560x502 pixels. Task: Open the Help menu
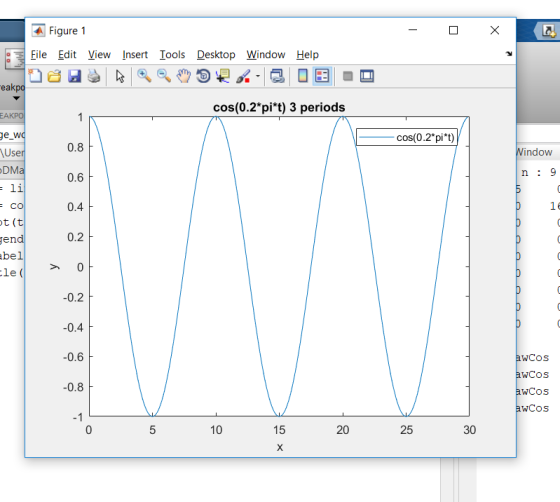307,55
